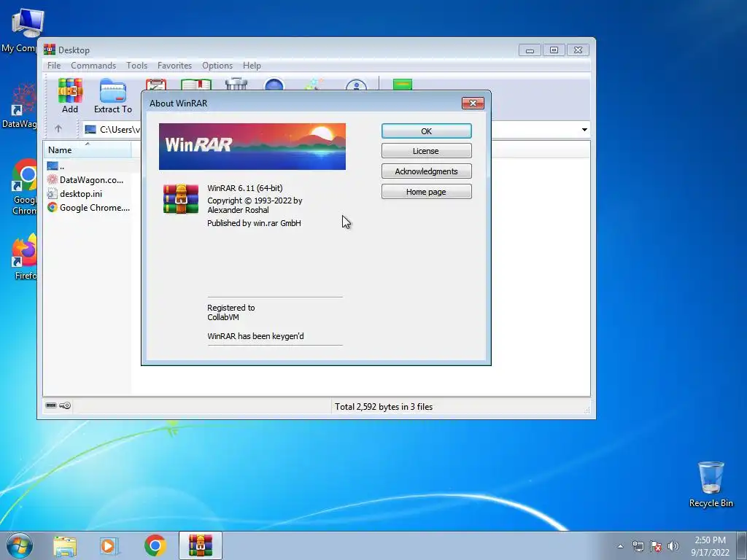Screen dimensions: 747x560
Task: Close the About WinRAR dialog
Action: coord(473,103)
